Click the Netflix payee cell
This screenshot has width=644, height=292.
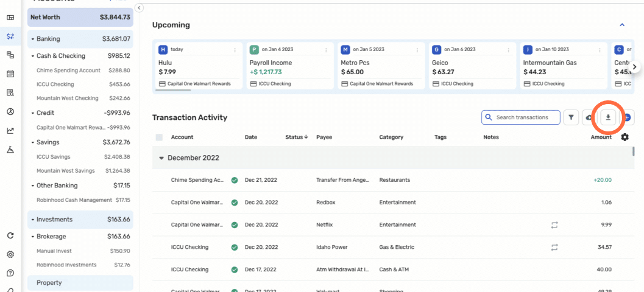coord(325,224)
